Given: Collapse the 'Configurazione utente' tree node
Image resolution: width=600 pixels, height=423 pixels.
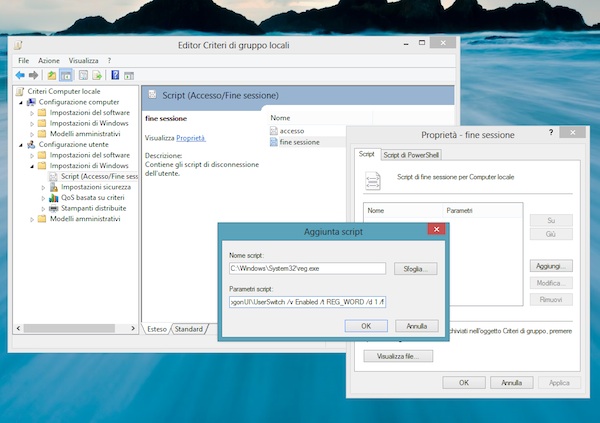Looking at the screenshot, I should [21, 145].
